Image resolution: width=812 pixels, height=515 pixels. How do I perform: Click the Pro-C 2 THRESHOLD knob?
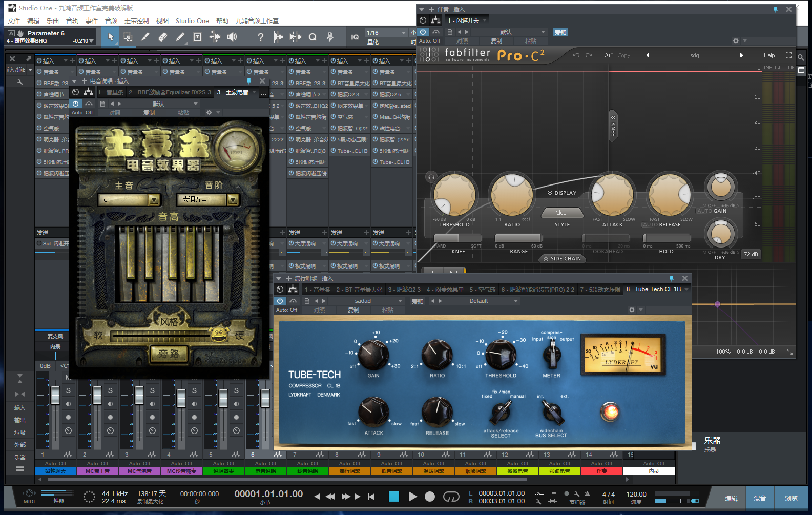pos(454,195)
